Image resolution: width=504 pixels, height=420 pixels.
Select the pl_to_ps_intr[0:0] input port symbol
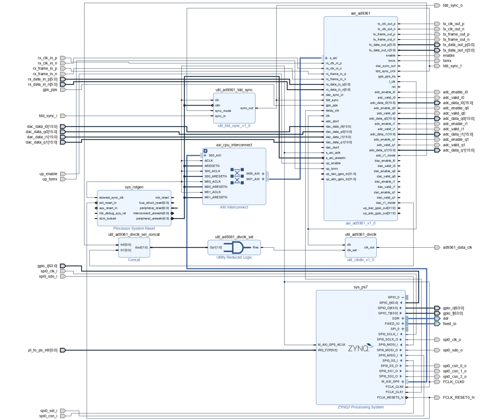(x=63, y=350)
